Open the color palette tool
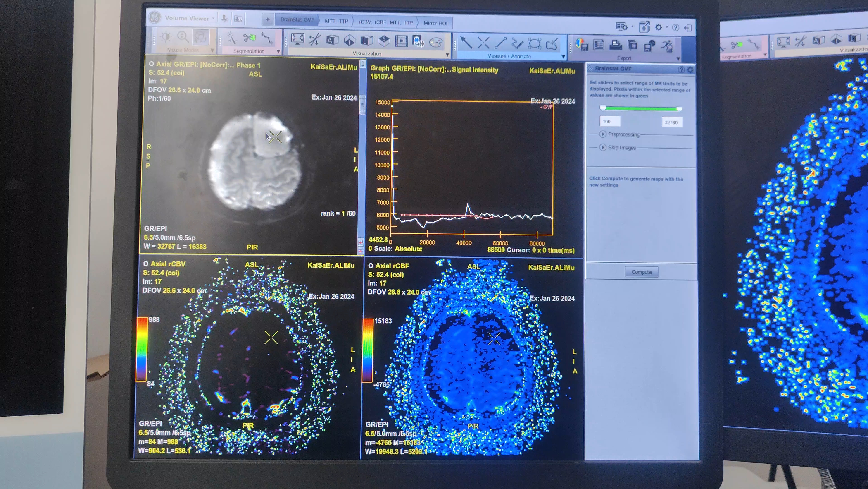 click(x=436, y=42)
